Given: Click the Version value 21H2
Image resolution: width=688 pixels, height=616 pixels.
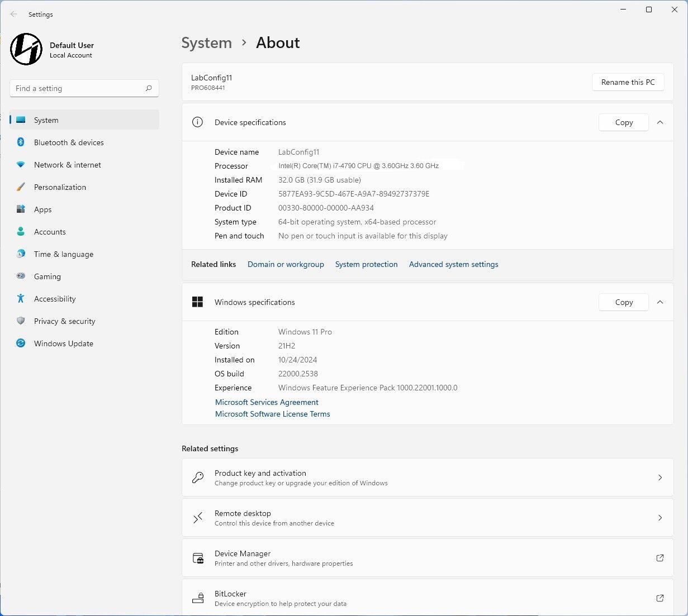Looking at the screenshot, I should click(287, 346).
